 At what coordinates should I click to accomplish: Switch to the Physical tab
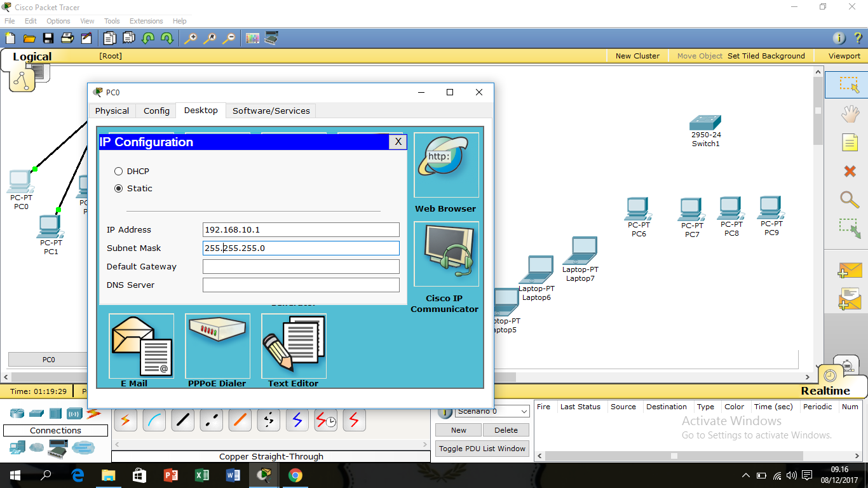tap(112, 111)
